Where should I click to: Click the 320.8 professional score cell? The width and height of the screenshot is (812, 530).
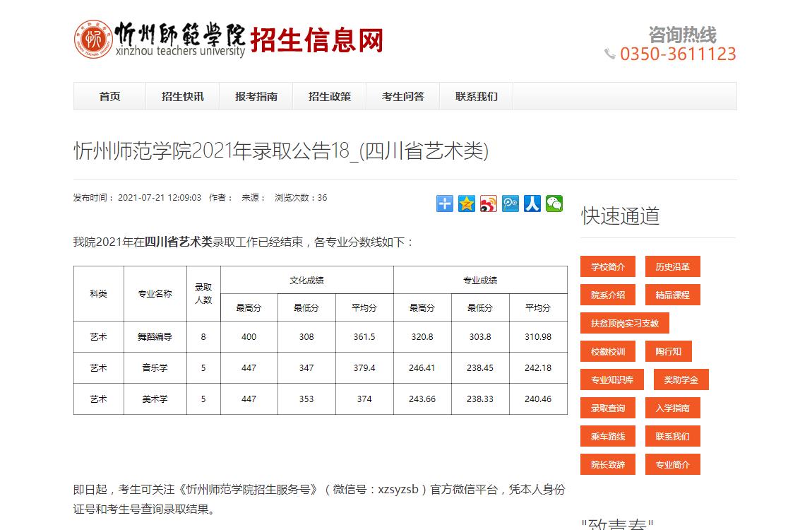422,337
